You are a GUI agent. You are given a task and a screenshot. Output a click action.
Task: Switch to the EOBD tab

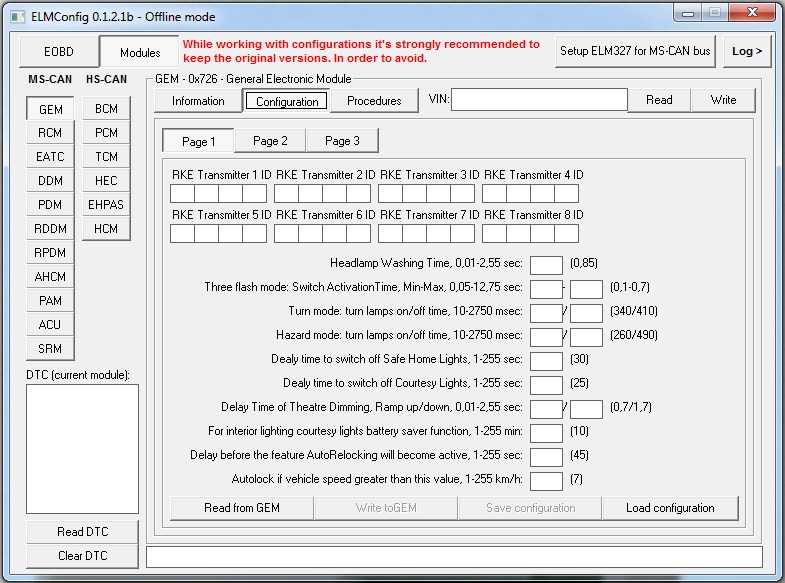pyautogui.click(x=59, y=52)
